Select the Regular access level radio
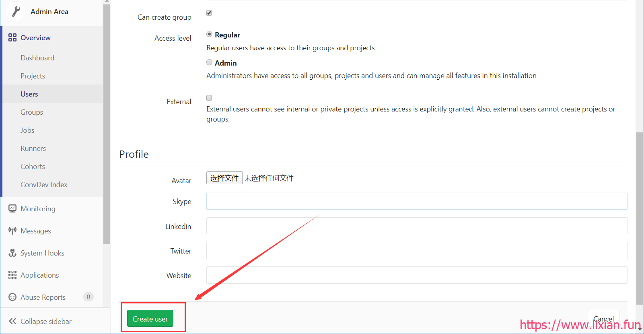The image size is (644, 334). click(209, 34)
